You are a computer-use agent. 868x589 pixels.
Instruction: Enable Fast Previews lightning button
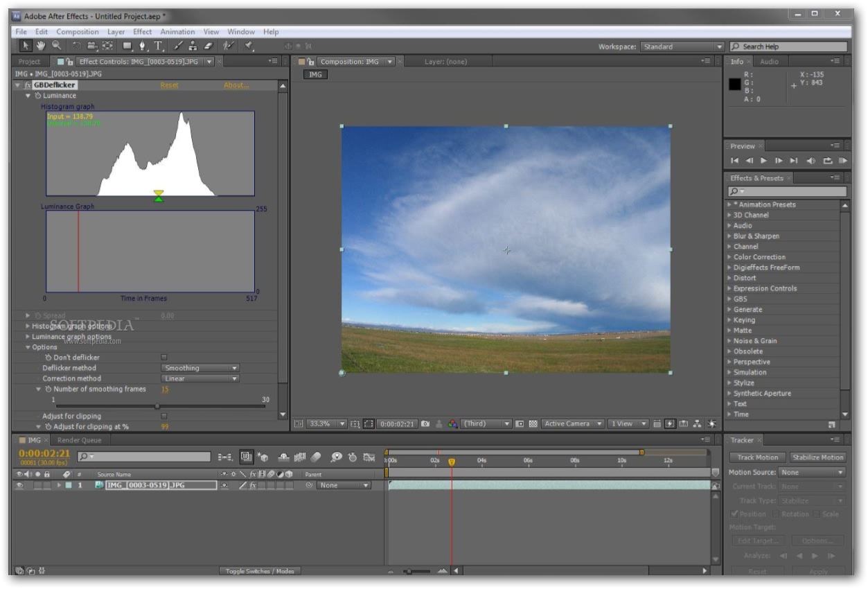click(x=671, y=423)
